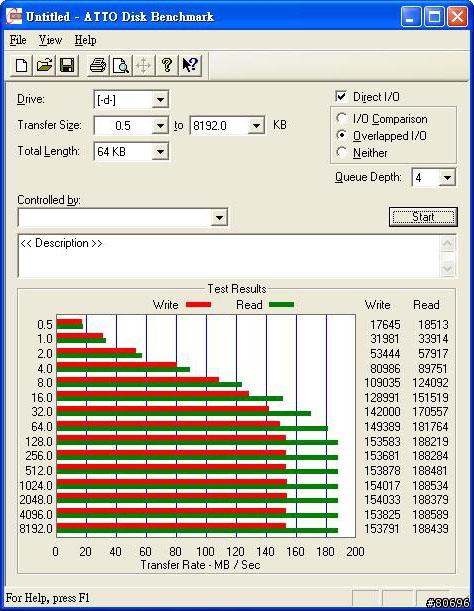Click the read value 33914 for 1.0

(x=433, y=339)
